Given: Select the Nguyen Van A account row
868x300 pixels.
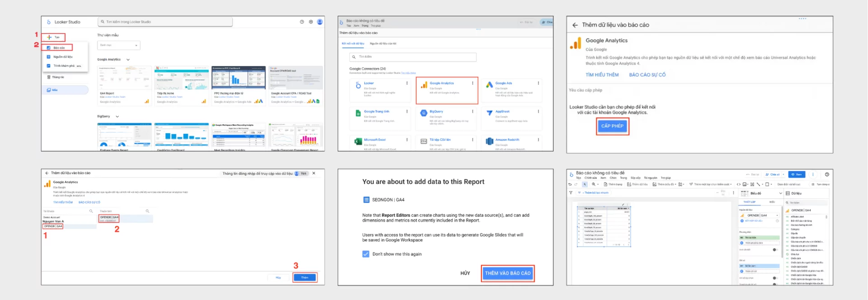Looking at the screenshot, I should click(69, 221).
